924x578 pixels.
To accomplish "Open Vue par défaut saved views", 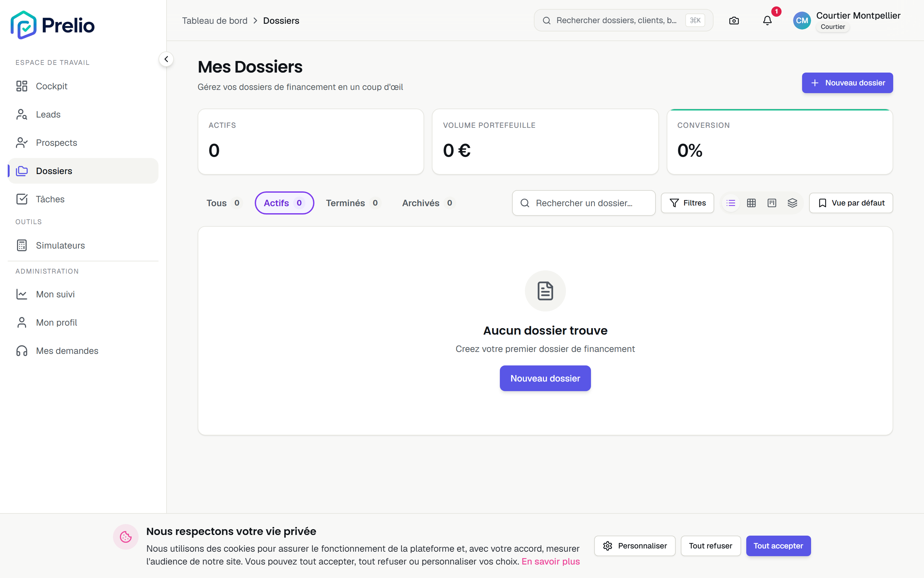I will [x=851, y=203].
